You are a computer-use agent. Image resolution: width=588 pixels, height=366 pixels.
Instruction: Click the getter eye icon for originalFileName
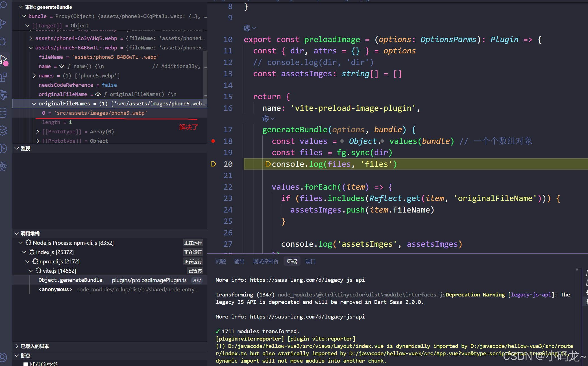point(98,94)
